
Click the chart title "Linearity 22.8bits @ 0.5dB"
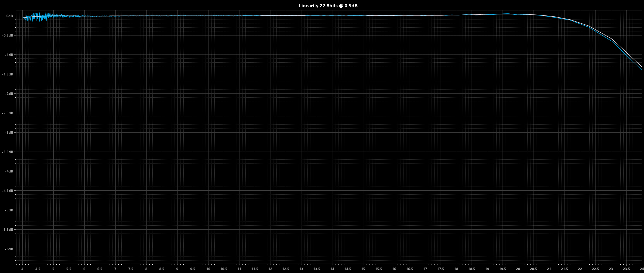[328, 6]
